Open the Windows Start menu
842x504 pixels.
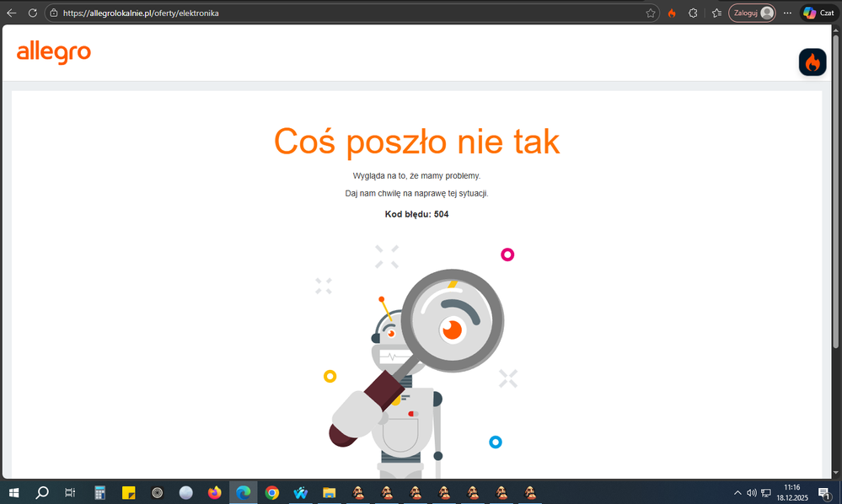point(13,492)
